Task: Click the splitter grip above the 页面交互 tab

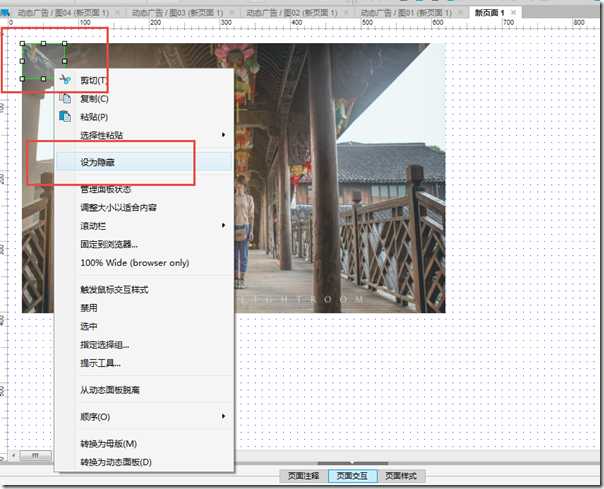Action: (352, 463)
